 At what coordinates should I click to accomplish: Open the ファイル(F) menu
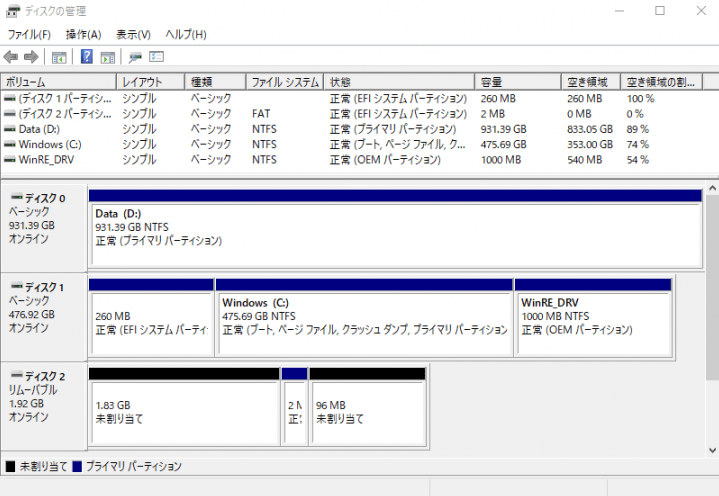tap(29, 34)
